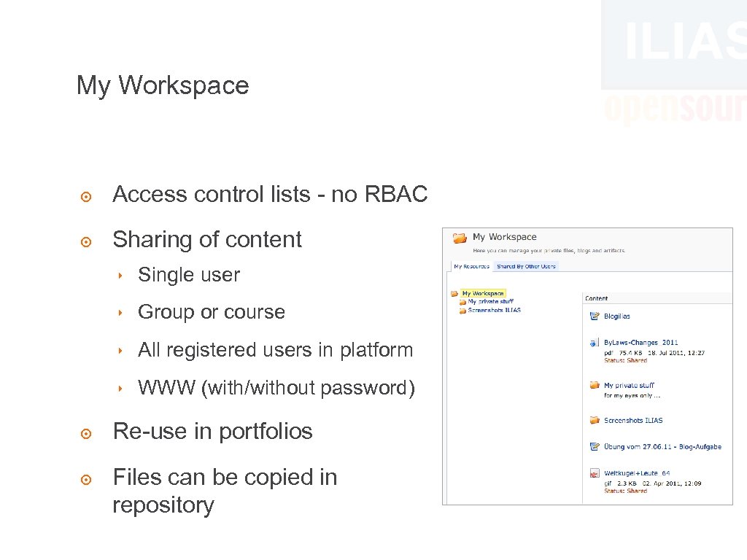
Task: Switch to the Shared By Other Users tab
Action: (527, 266)
